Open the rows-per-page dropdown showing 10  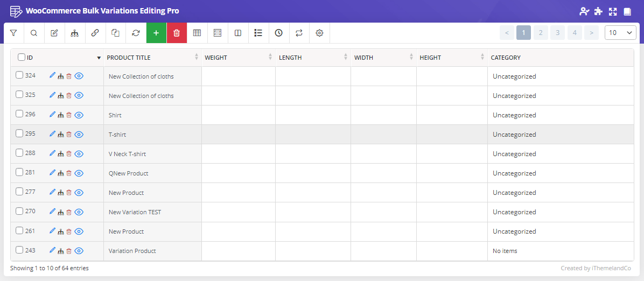click(620, 33)
